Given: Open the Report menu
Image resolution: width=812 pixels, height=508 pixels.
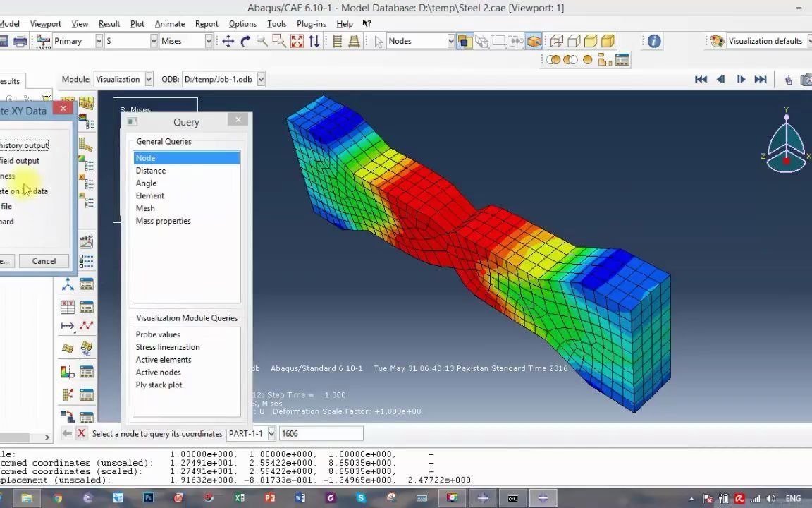Looking at the screenshot, I should pyautogui.click(x=207, y=24).
